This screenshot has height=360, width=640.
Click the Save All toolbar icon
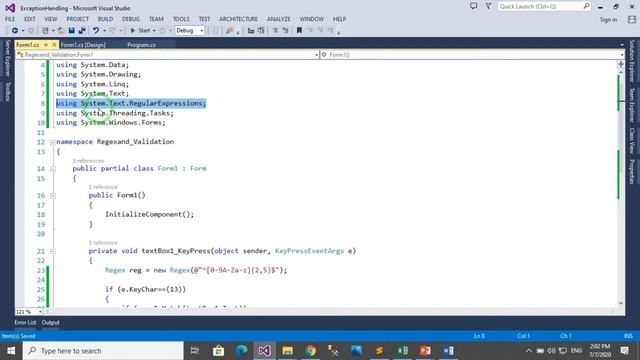(82, 31)
